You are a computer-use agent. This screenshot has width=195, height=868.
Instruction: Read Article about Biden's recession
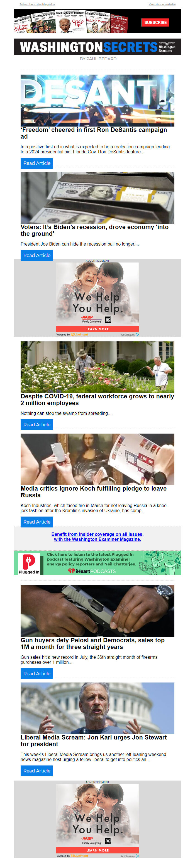[x=37, y=255]
